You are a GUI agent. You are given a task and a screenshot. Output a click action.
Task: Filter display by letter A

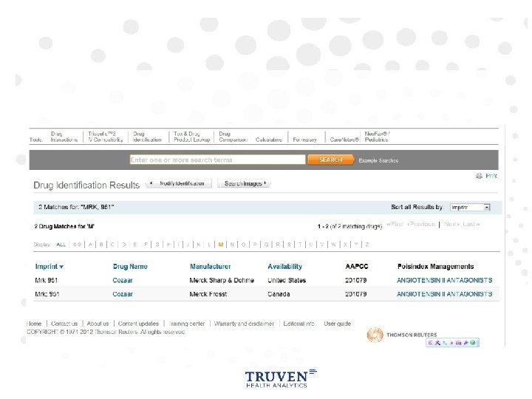[x=90, y=245]
